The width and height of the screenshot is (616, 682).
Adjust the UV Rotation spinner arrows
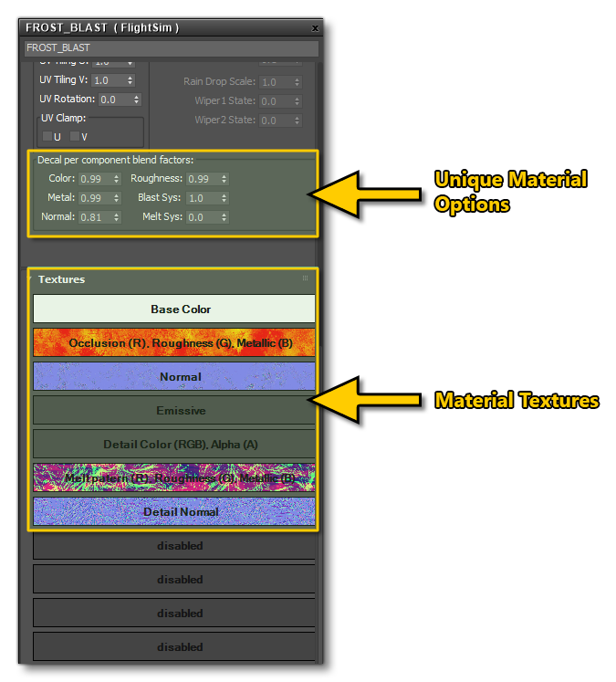(x=137, y=100)
